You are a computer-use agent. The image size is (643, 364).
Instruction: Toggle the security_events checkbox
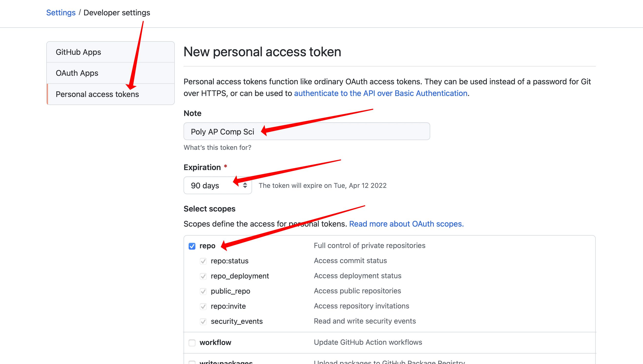(x=203, y=322)
